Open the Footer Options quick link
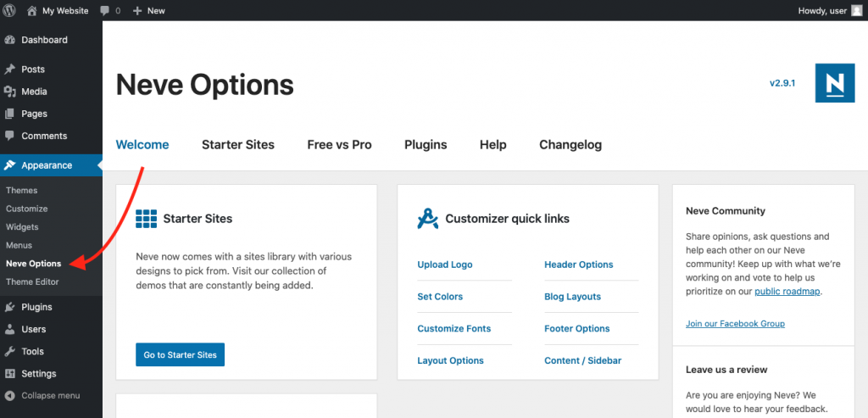Image resolution: width=868 pixels, height=418 pixels. 576,329
